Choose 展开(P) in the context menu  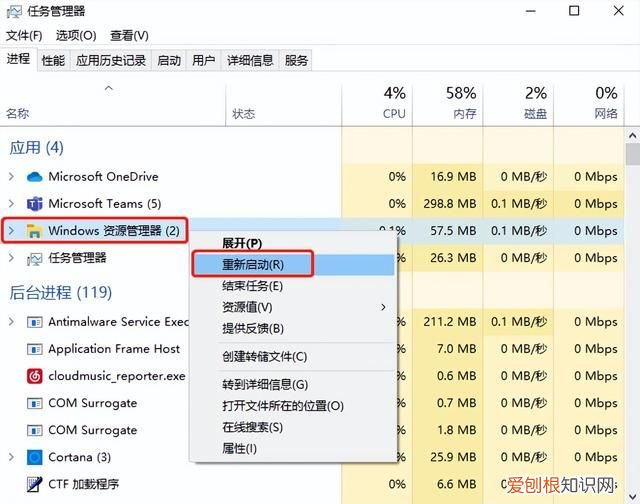coord(294,243)
